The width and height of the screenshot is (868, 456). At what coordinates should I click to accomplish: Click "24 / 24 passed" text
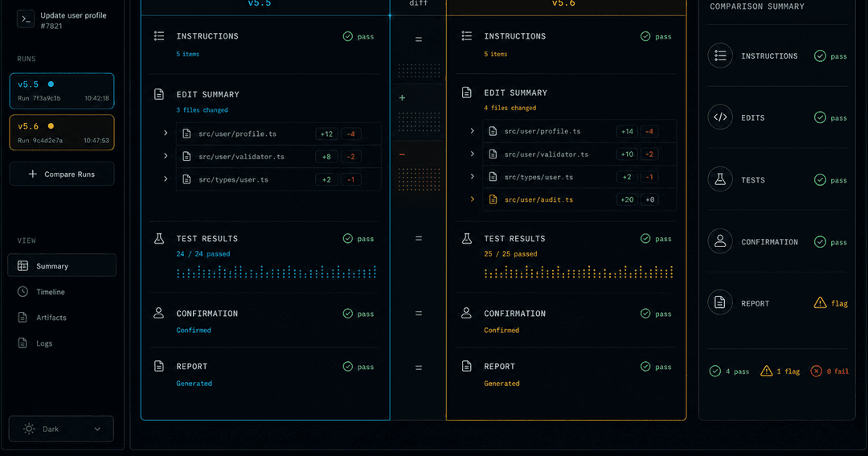pos(203,254)
